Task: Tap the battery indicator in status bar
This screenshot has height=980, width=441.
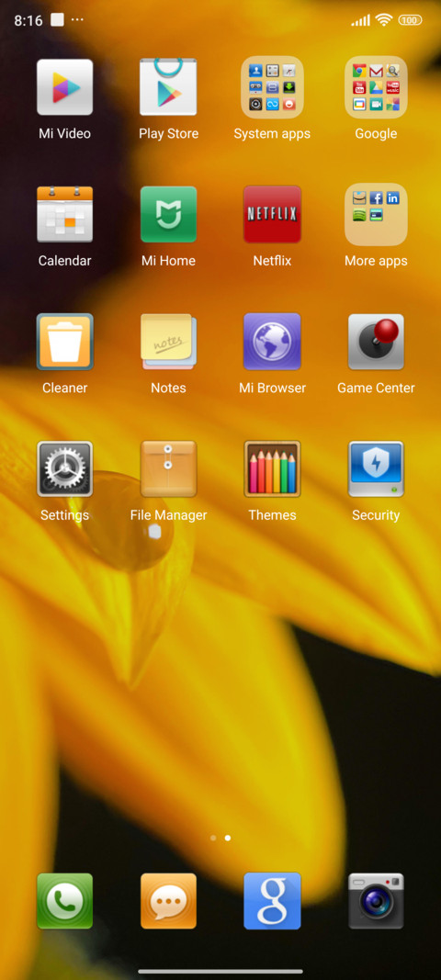Action: [x=410, y=20]
